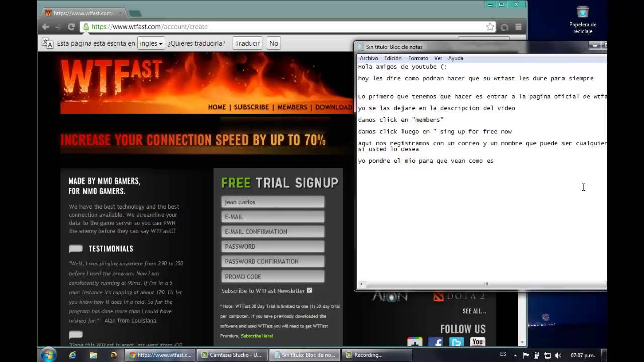Click the Notepad title bar icon
Image resolution: width=644 pixels, height=362 pixels.
[360, 47]
